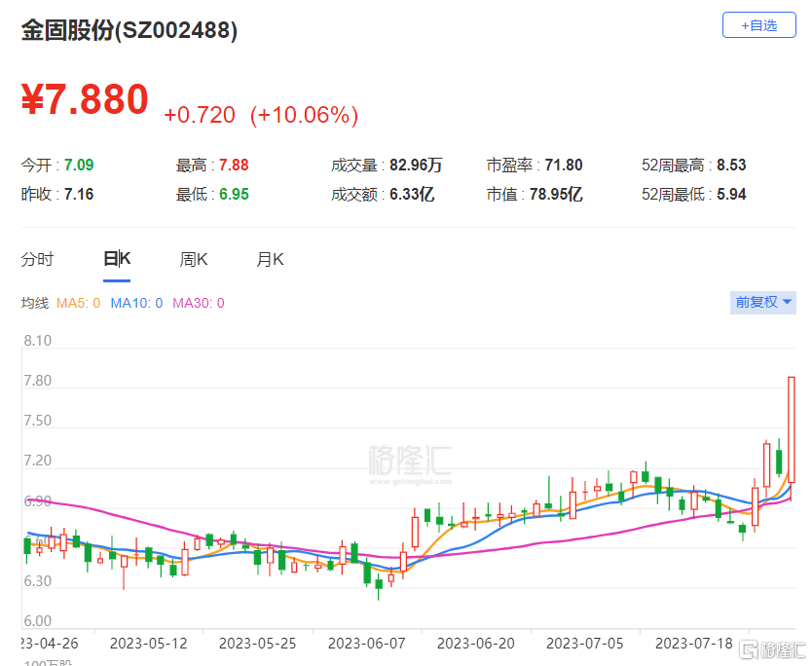This screenshot has height=666, width=812.
Task: Click date label 2023-07-18 on axis
Action: pos(694,644)
